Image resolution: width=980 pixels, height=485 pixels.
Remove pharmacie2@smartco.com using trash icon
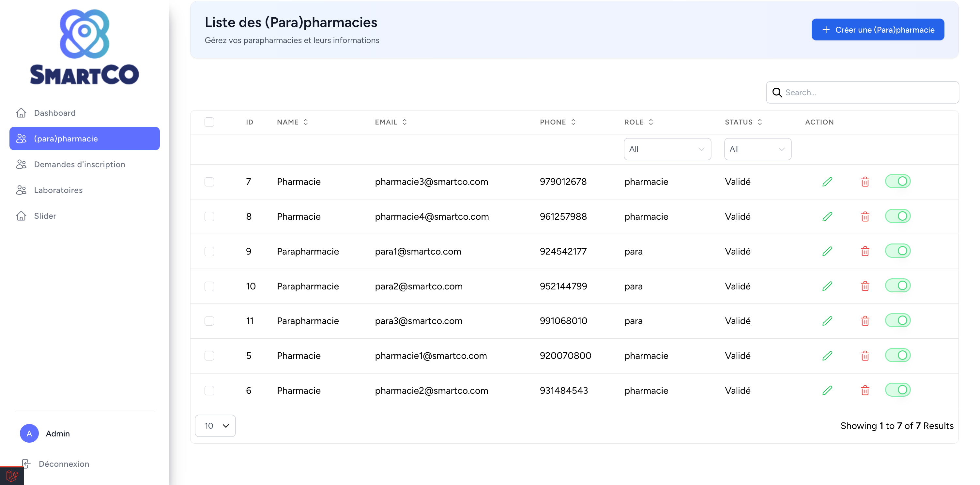[x=865, y=390]
